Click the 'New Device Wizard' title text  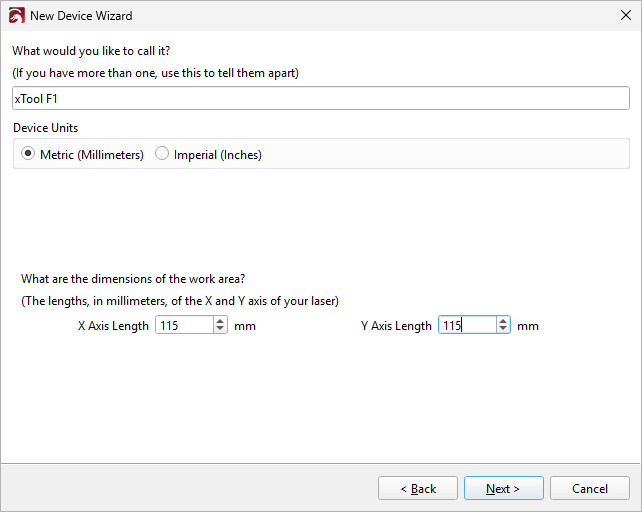81,16
